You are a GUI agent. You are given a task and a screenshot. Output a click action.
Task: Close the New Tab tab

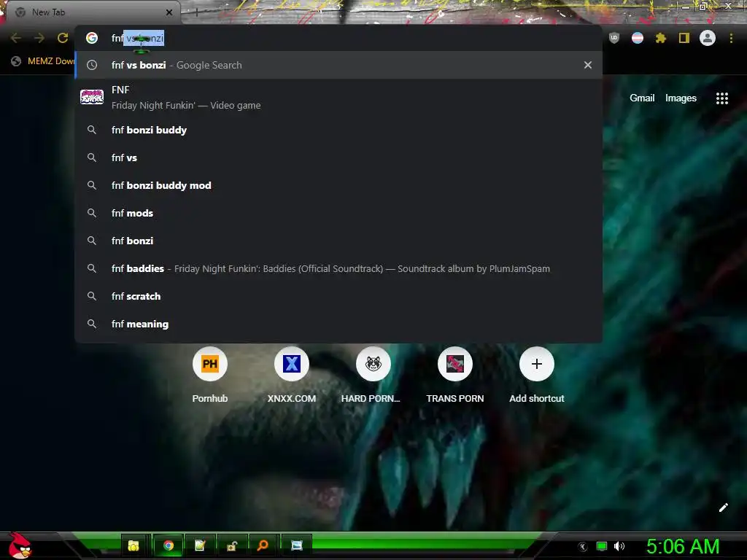coord(169,12)
